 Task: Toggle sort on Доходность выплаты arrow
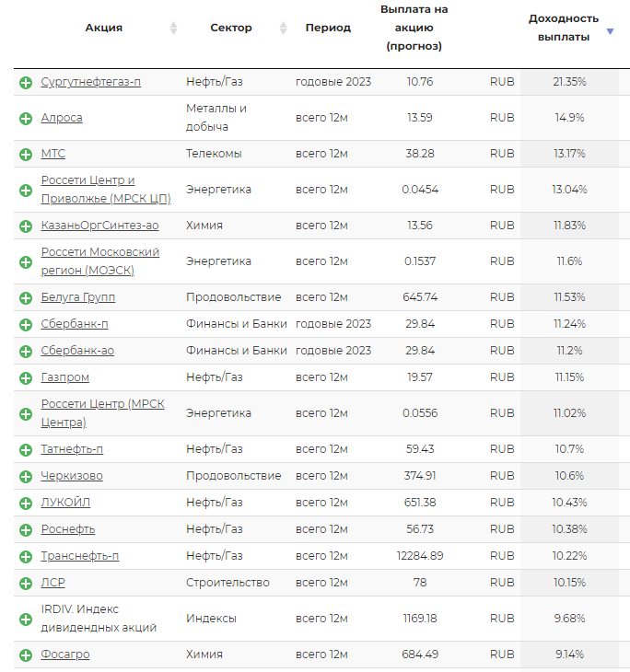(611, 31)
